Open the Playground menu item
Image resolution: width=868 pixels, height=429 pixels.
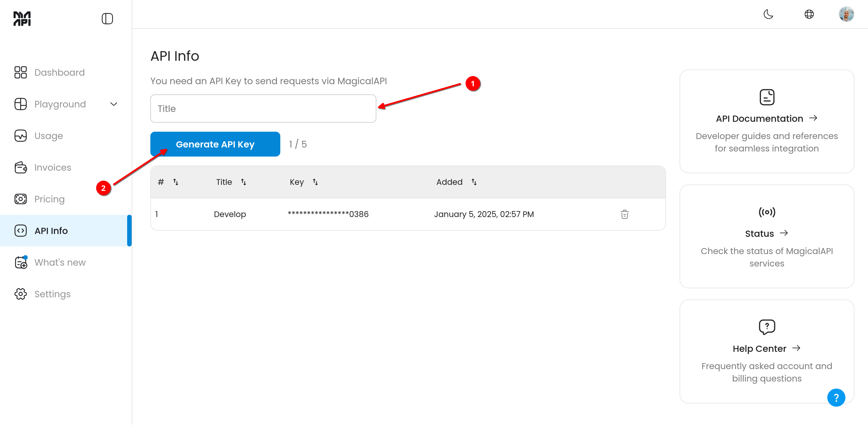[x=60, y=104]
